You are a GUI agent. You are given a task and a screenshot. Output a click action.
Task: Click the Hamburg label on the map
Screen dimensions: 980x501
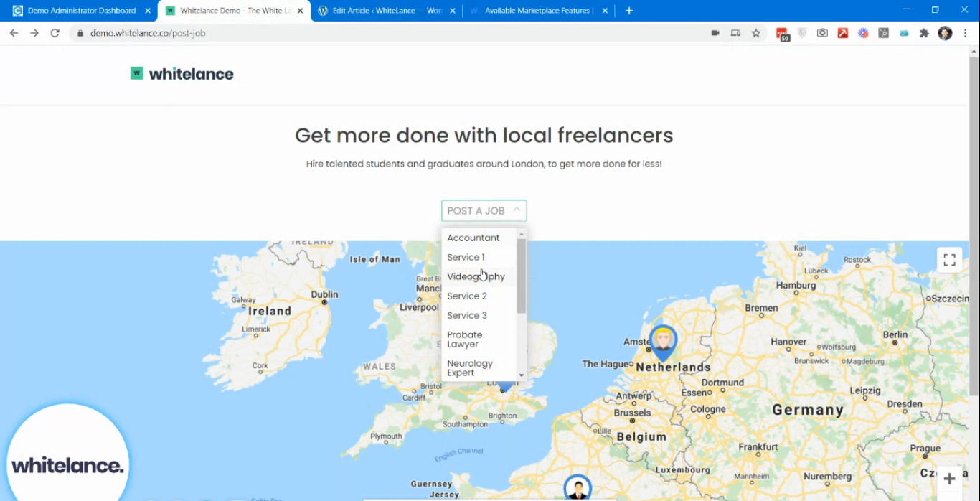point(796,285)
